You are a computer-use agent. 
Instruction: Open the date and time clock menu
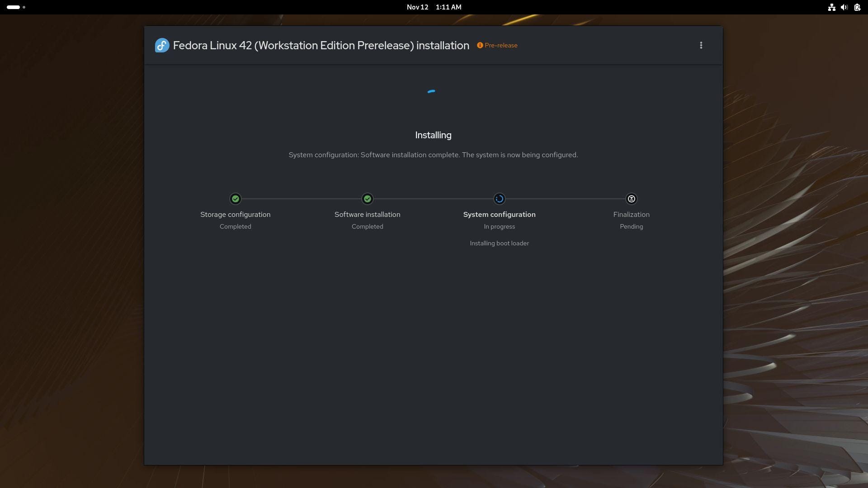coord(434,7)
